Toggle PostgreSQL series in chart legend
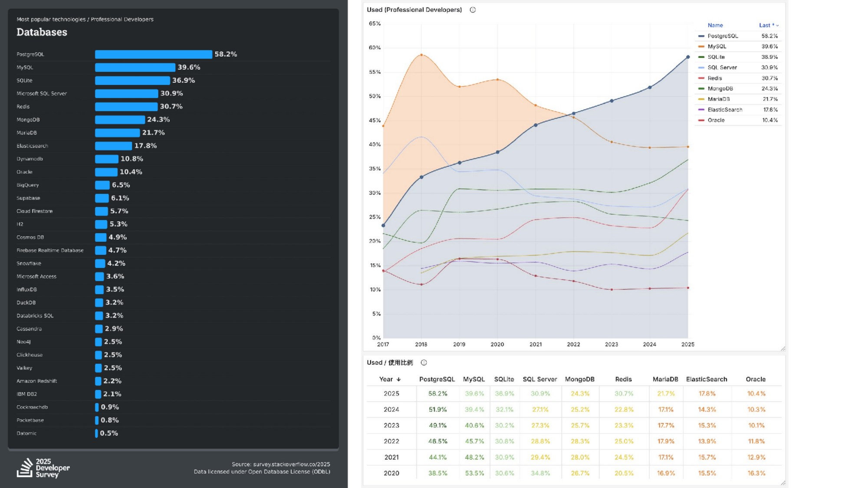Viewport: 868px width, 488px height. (723, 36)
